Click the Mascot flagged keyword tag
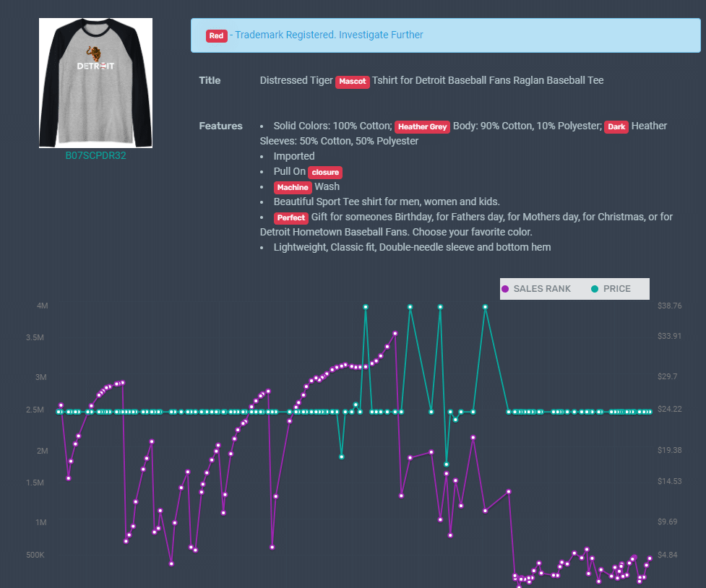This screenshot has height=588, width=706. [352, 82]
